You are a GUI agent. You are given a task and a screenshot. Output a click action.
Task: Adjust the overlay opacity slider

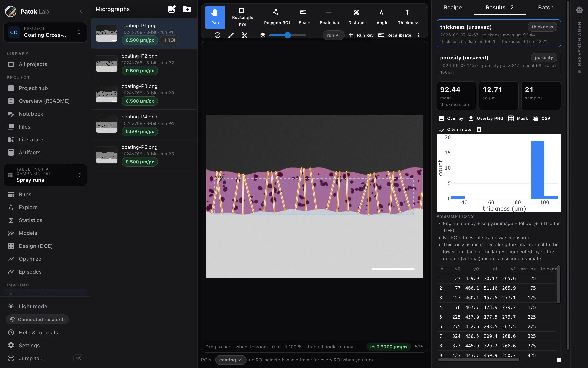(287, 35)
